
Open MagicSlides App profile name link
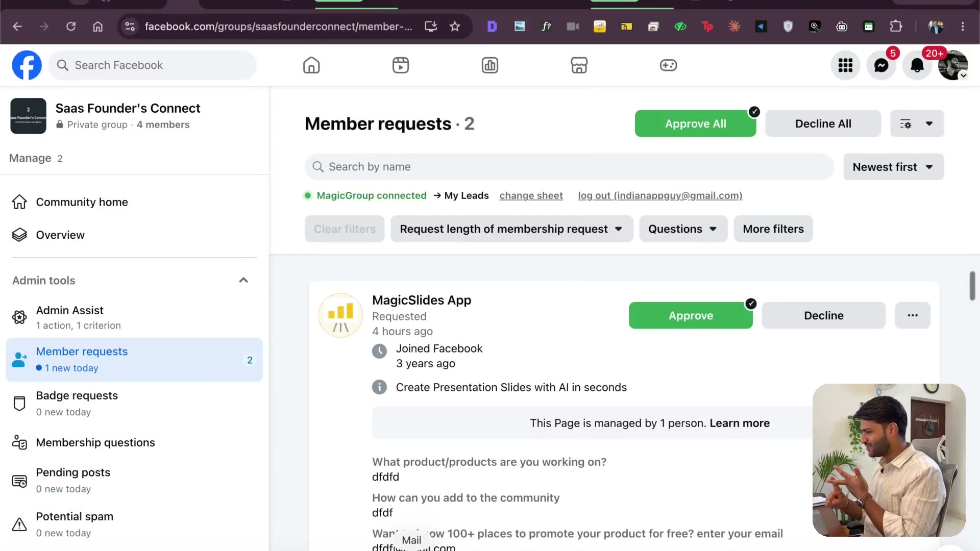pos(422,300)
